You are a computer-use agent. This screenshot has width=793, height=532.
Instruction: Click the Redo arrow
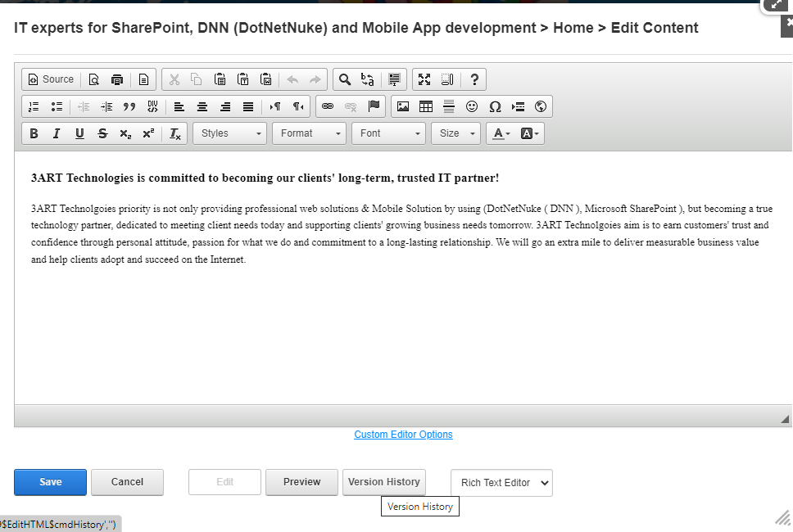(x=315, y=79)
